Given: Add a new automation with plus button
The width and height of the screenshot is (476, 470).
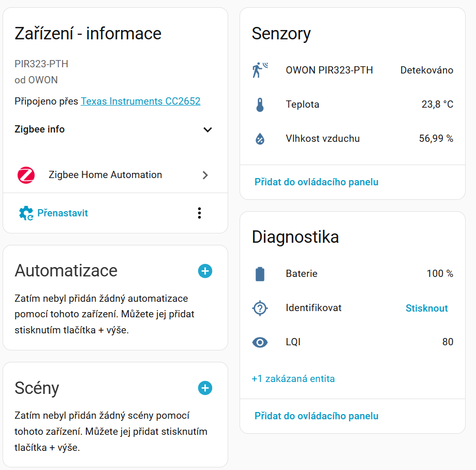Looking at the screenshot, I should (x=205, y=271).
